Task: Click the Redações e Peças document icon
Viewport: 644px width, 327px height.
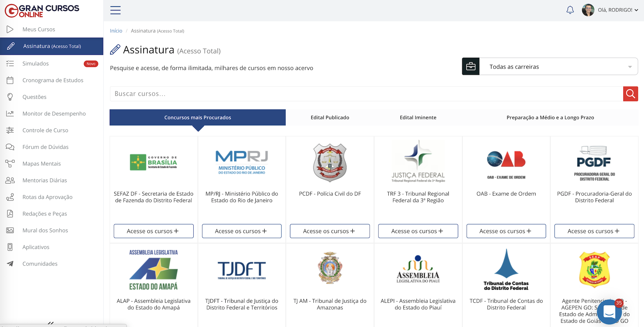Action: tap(10, 214)
